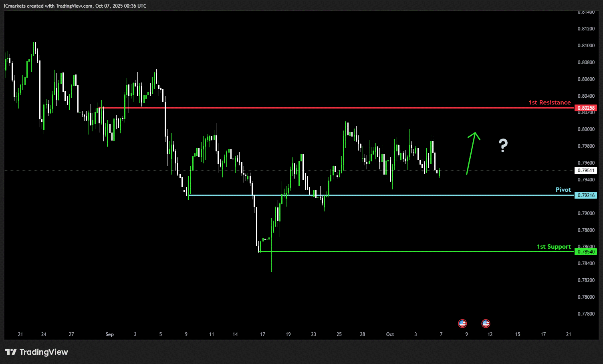The image size is (603, 364).
Task: Click the "Sep" label on the date axis
Action: pyautogui.click(x=109, y=334)
